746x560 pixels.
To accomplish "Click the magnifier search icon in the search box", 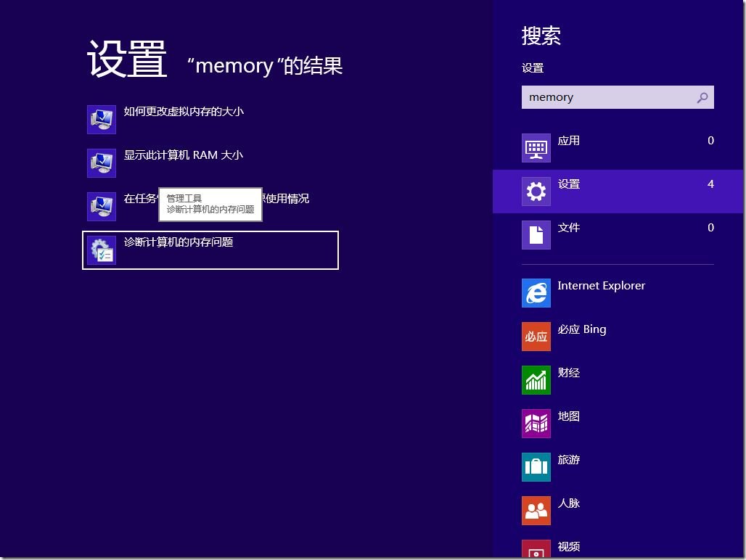I will (702, 97).
